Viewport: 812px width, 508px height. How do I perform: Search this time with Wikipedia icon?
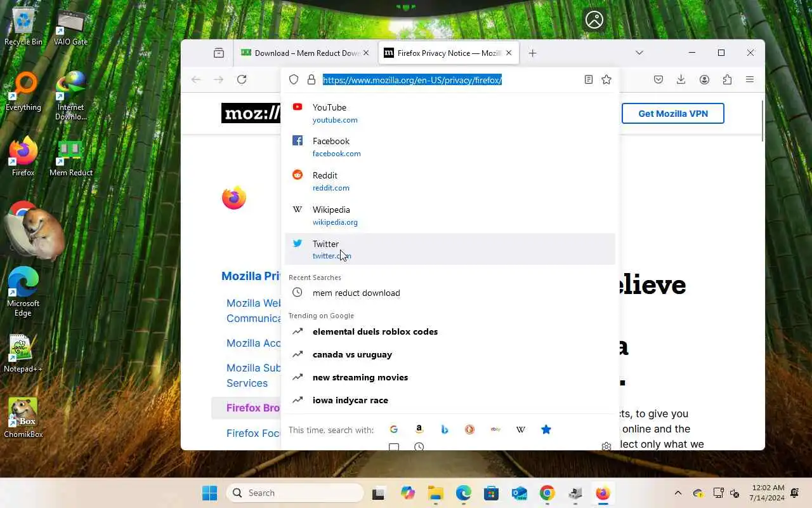[521, 430]
